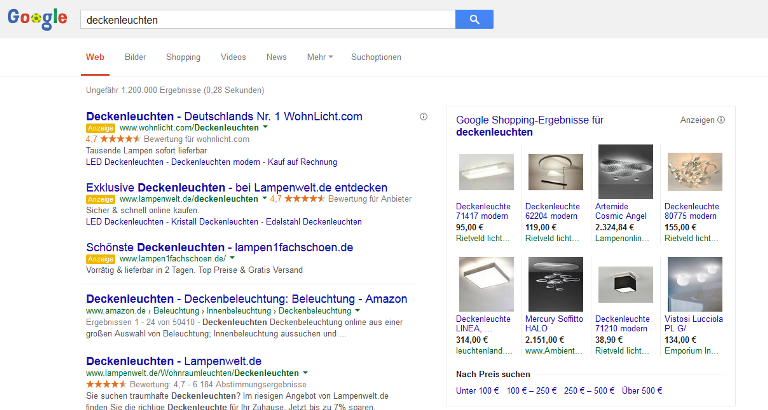Click the 2.324,84 € price text
The height and width of the screenshot is (410, 768).
[614, 227]
